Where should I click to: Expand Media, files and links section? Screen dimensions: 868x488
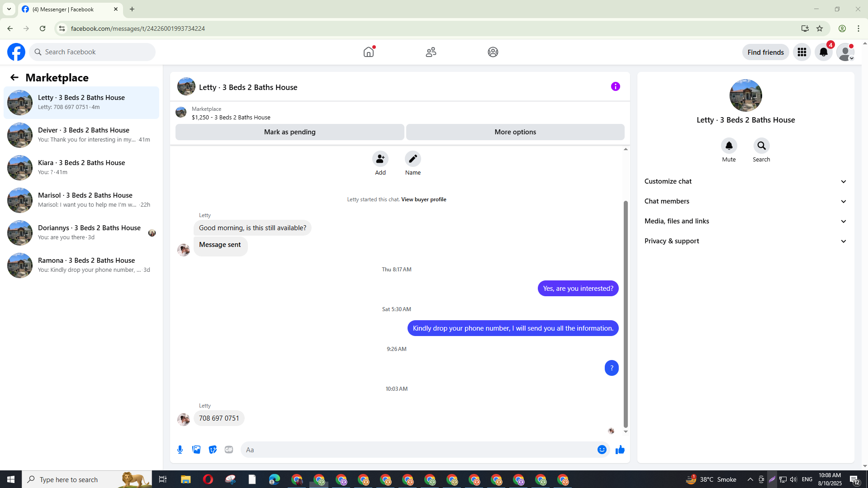pos(745,221)
